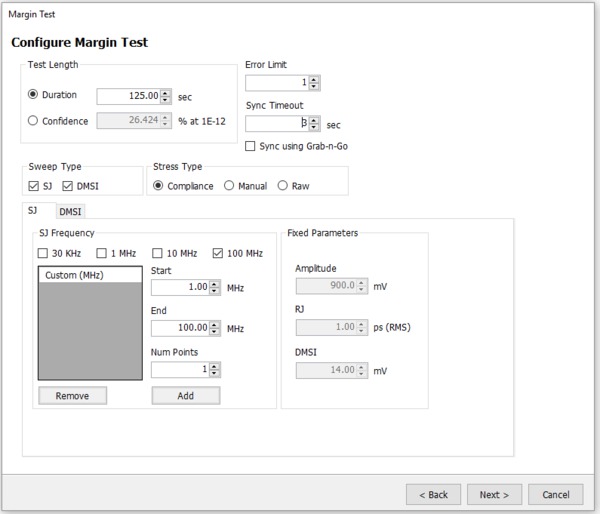Check the 30 KHz SJ frequency
600x514 pixels.
click(43, 253)
